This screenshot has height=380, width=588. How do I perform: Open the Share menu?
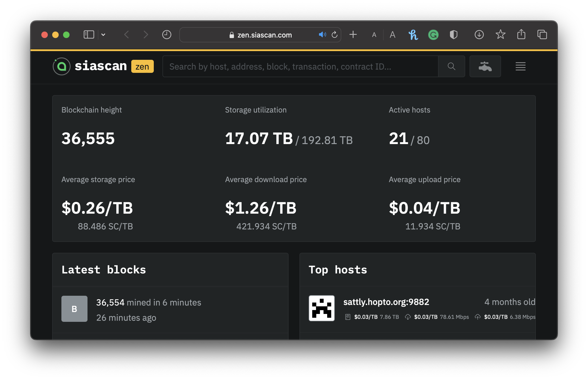pyautogui.click(x=521, y=35)
